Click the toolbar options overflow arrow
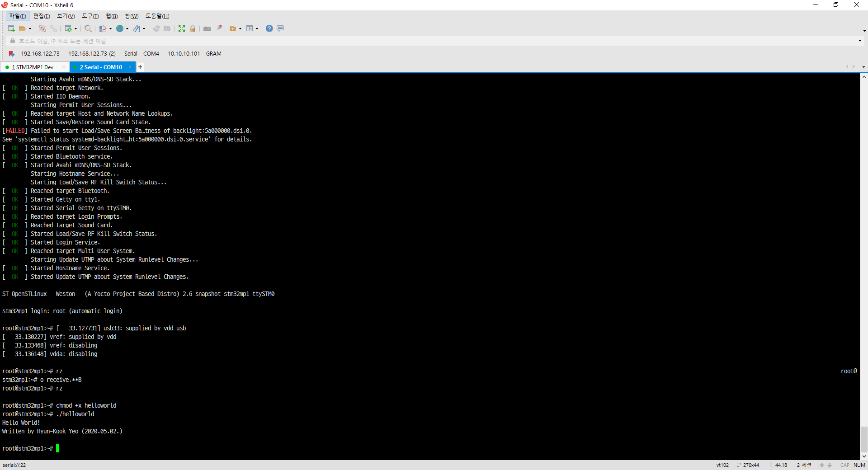868x470 pixels. (864, 31)
